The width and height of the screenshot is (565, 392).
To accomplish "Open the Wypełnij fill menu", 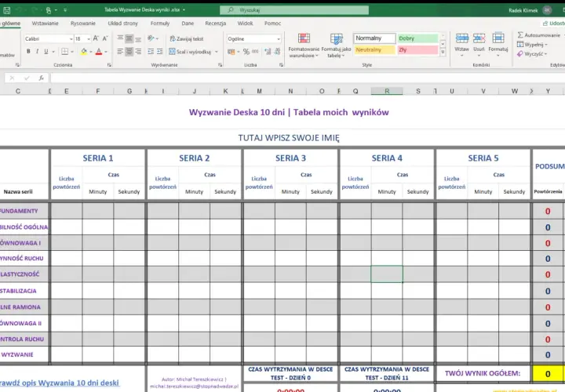I will point(532,45).
